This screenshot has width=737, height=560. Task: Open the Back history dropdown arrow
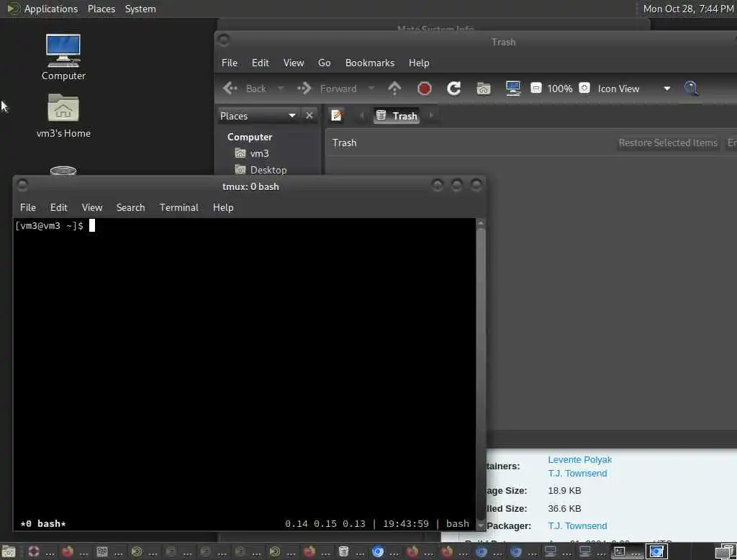[280, 89]
